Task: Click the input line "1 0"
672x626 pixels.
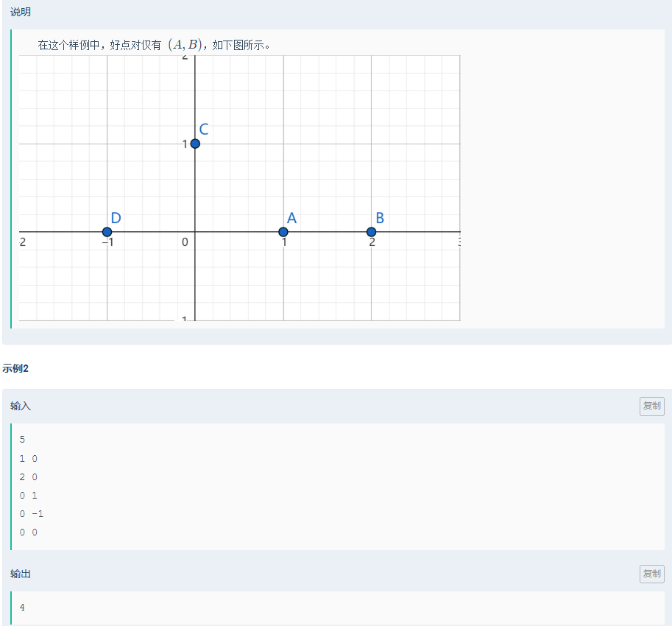Action: (28, 458)
